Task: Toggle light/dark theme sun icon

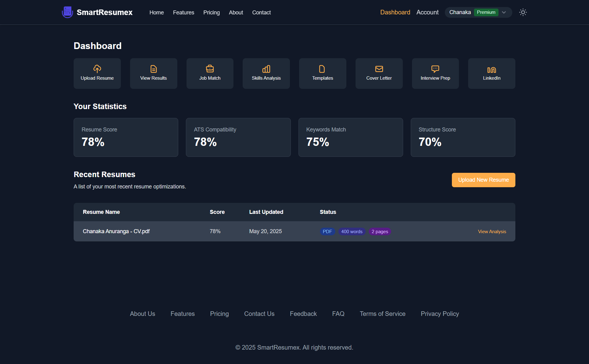Action: (x=523, y=12)
